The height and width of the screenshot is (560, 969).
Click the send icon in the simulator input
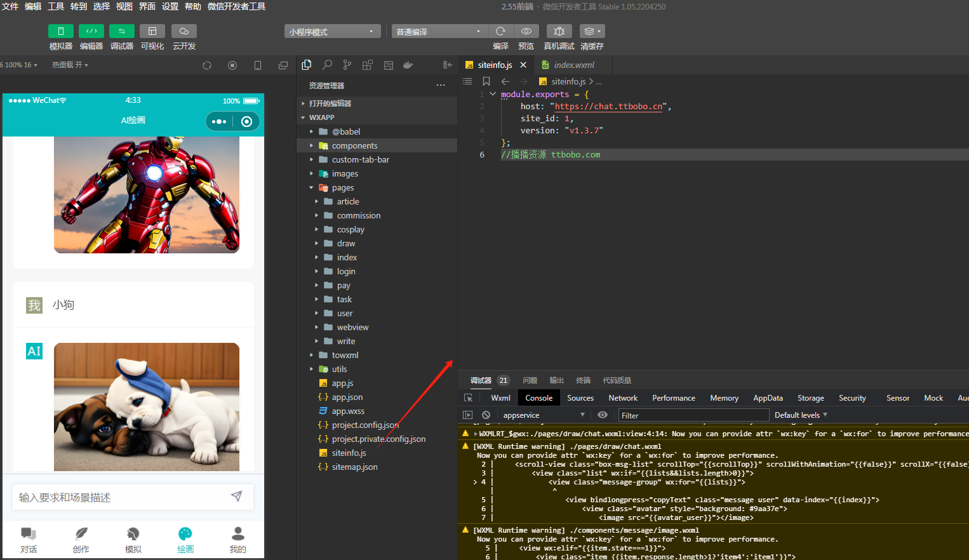click(x=237, y=497)
